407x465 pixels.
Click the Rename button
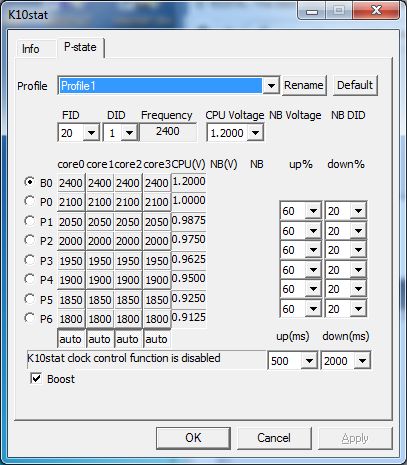click(304, 85)
